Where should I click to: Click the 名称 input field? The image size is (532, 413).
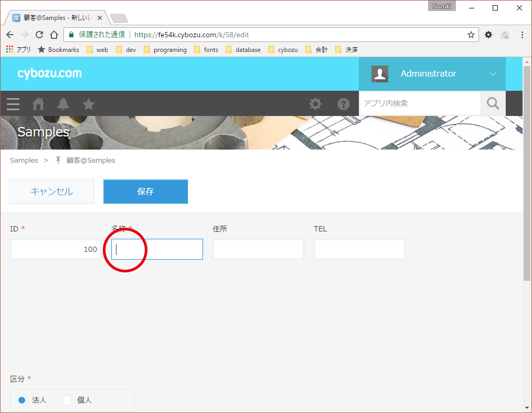coord(157,249)
